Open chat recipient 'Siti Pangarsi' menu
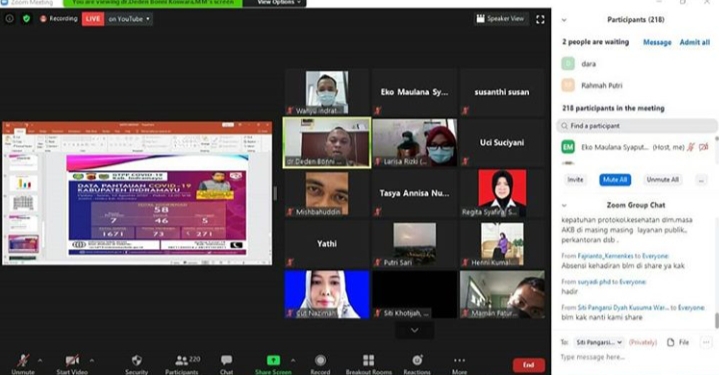This screenshot has width=719, height=375. 599,342
